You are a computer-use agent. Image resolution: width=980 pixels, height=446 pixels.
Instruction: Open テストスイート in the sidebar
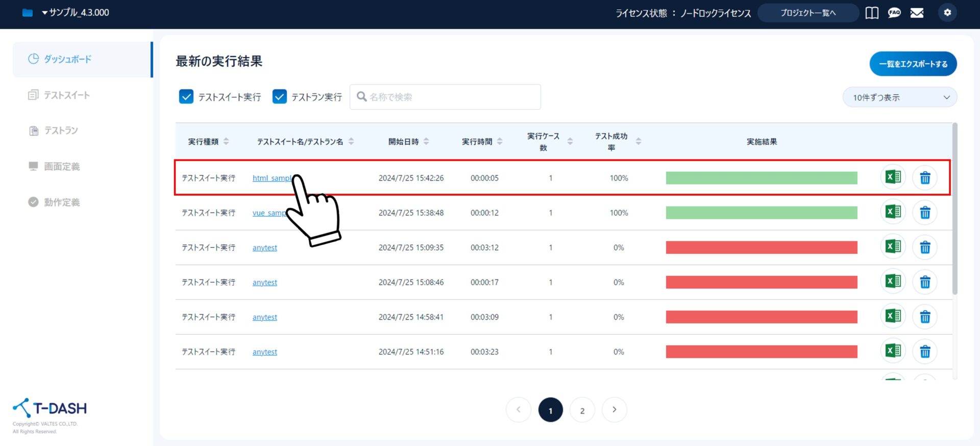66,95
